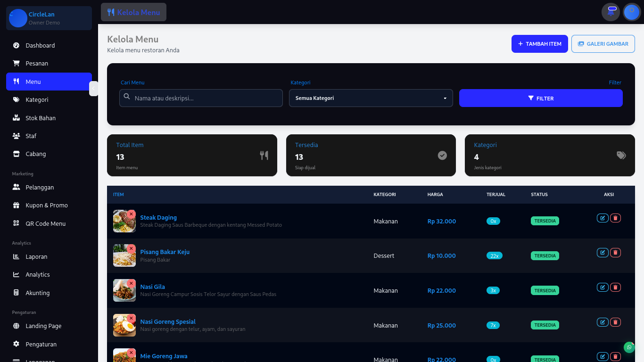644x362 pixels.
Task: Open the Semua Kategori dropdown
Action: pos(371,98)
